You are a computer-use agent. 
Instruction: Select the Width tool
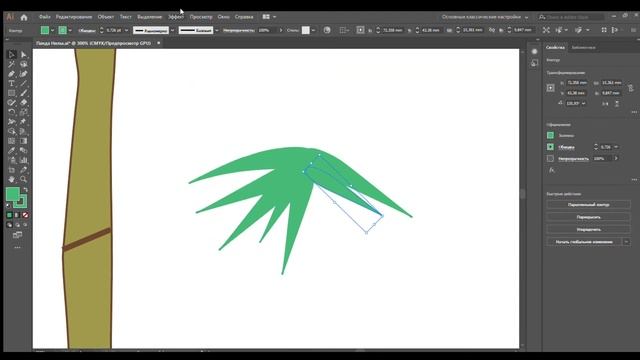[11, 122]
